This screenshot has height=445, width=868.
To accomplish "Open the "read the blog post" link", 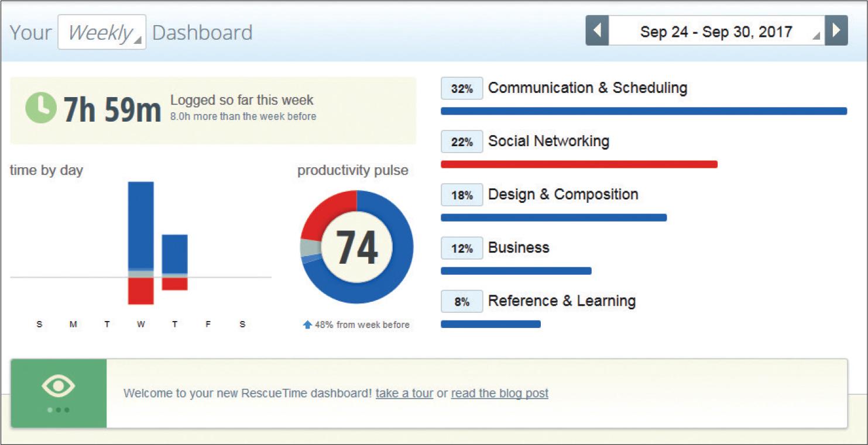I will point(499,394).
